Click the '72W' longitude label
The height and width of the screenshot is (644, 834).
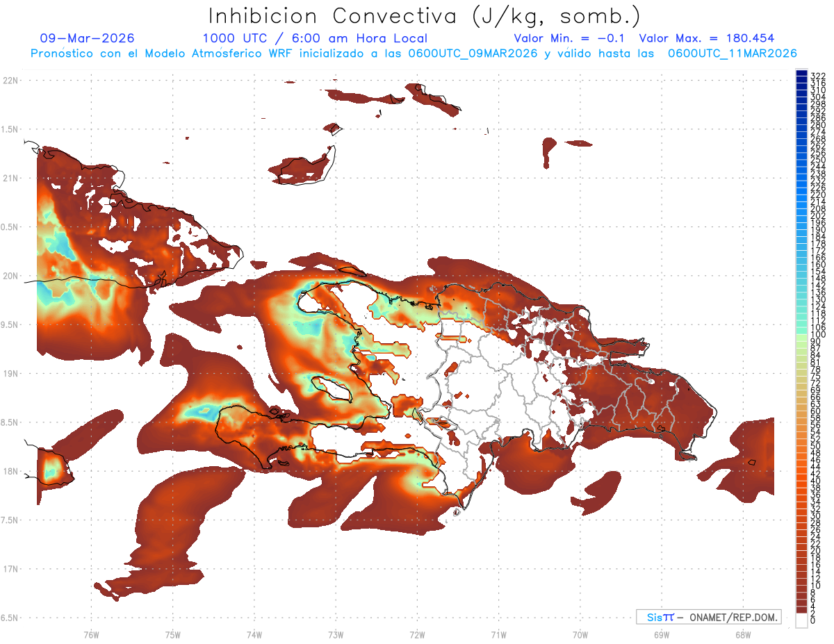417,634
